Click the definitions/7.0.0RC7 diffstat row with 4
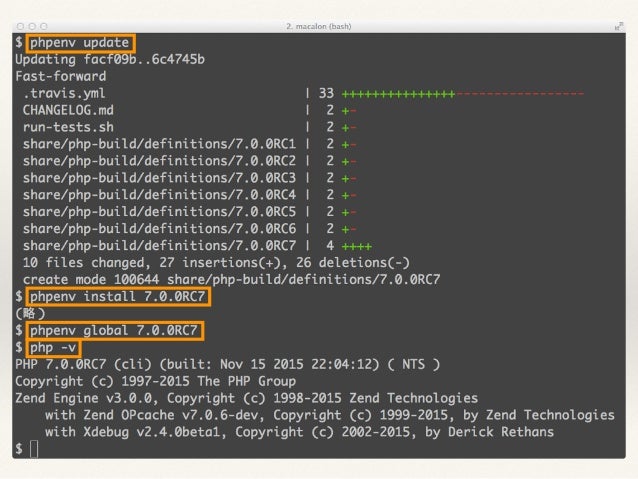 (x=197, y=246)
